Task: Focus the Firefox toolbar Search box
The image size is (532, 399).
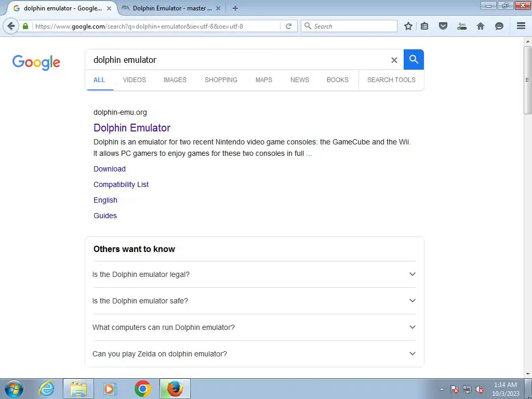Action: pyautogui.click(x=349, y=26)
